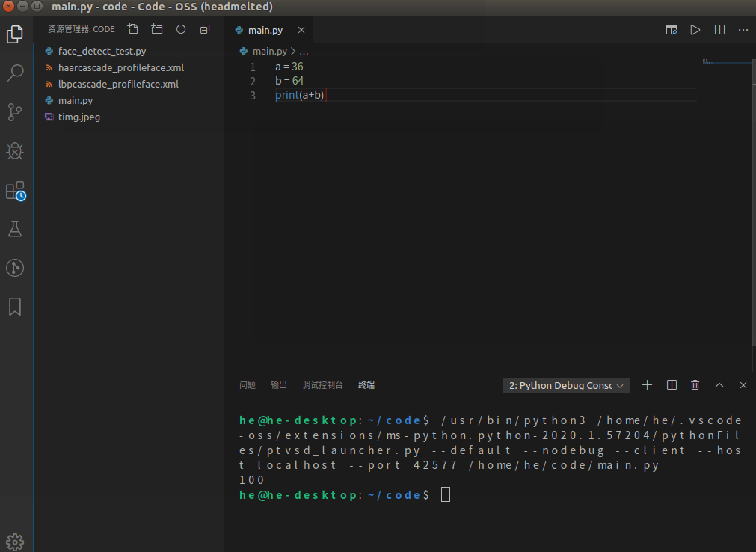756x552 pixels.
Task: Click line number 1 in gutter
Action: coord(253,67)
